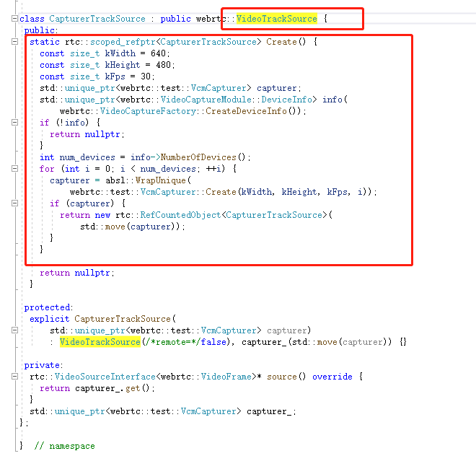Viewport: 476px width, 456px height.
Task: Click the false keyword
Action: click(x=213, y=342)
